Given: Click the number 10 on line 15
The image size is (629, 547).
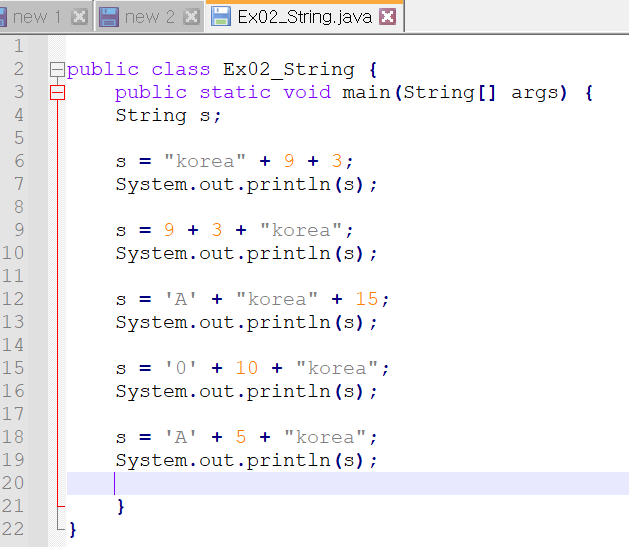Looking at the screenshot, I should point(247,368).
